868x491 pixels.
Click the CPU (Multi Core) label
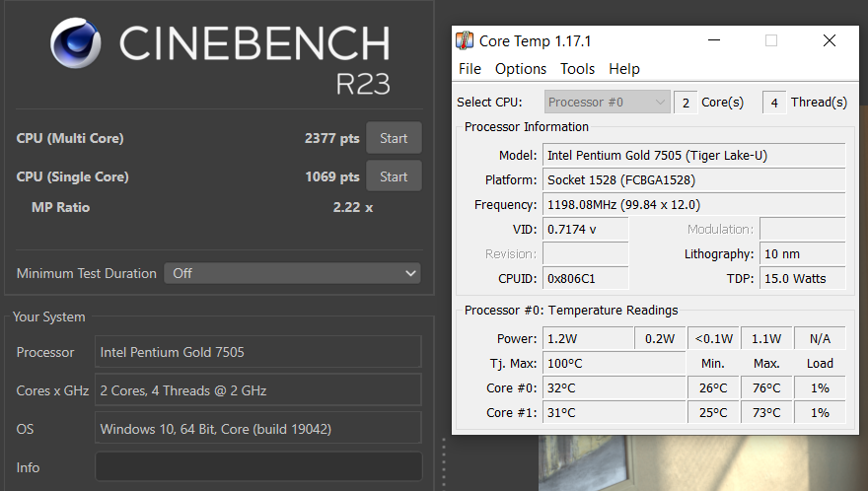70,138
